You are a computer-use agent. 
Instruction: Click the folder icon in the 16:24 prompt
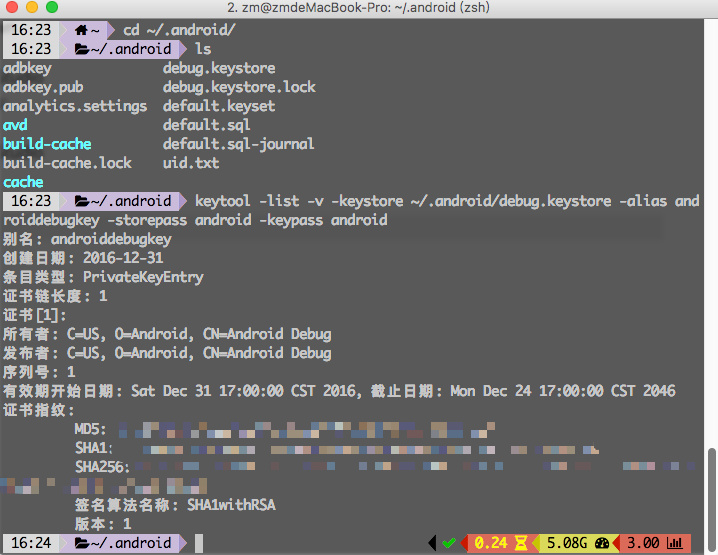click(82, 543)
